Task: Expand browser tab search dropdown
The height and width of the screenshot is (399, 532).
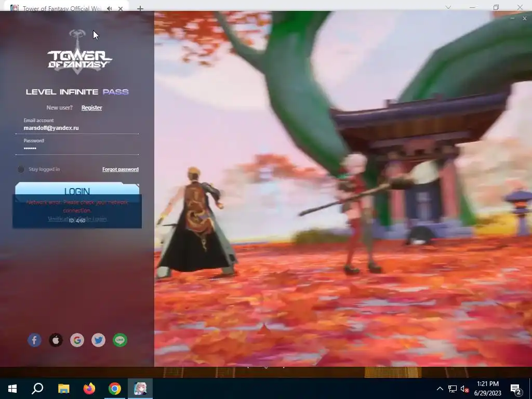Action: pos(448,7)
